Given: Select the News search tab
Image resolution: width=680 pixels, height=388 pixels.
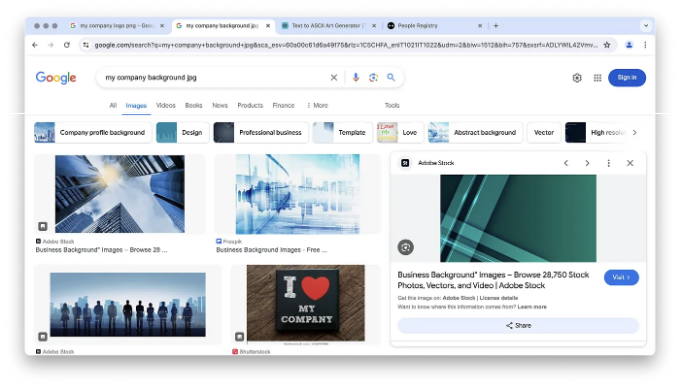Looking at the screenshot, I should click(220, 105).
